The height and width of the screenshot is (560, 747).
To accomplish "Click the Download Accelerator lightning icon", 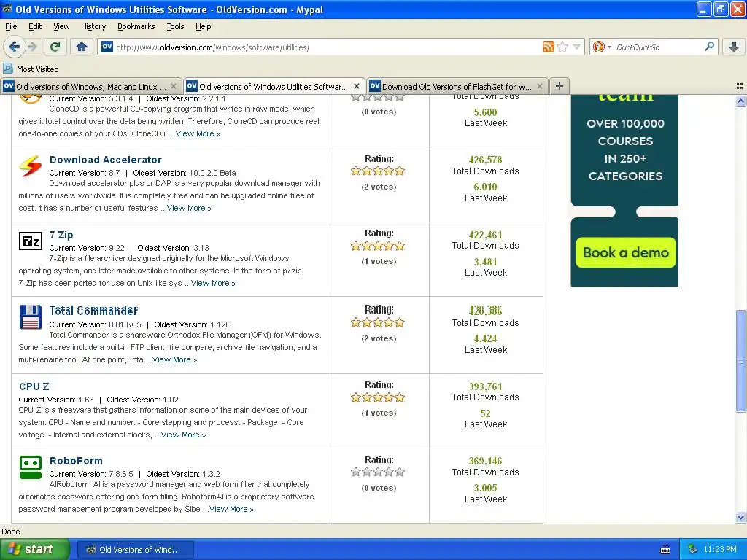I will pyautogui.click(x=31, y=166).
